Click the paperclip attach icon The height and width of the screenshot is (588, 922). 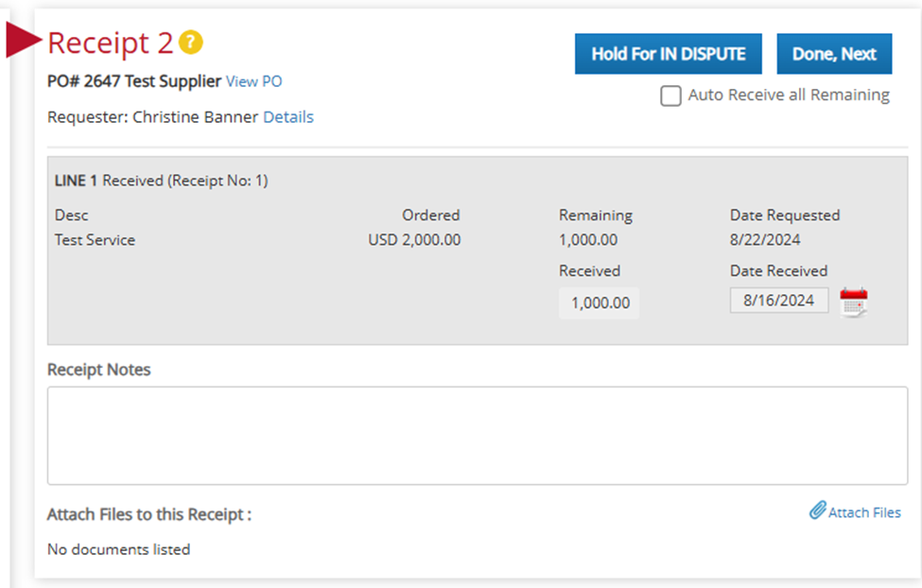[817, 511]
